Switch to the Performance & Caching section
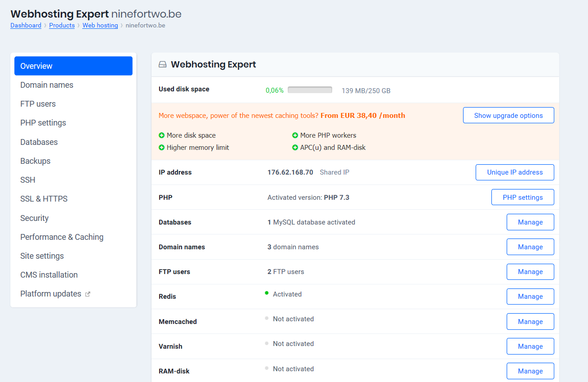The image size is (588, 382). pyautogui.click(x=62, y=237)
